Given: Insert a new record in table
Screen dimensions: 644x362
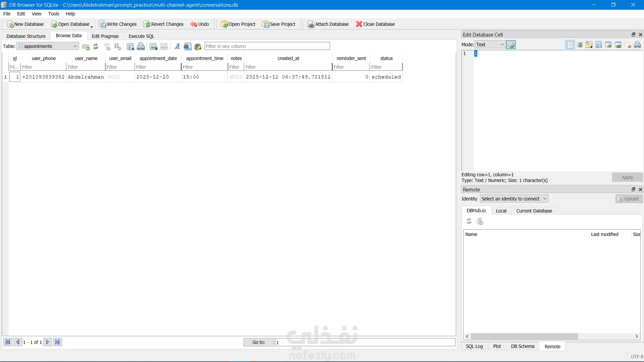Looking at the screenshot, I should click(154, 47).
